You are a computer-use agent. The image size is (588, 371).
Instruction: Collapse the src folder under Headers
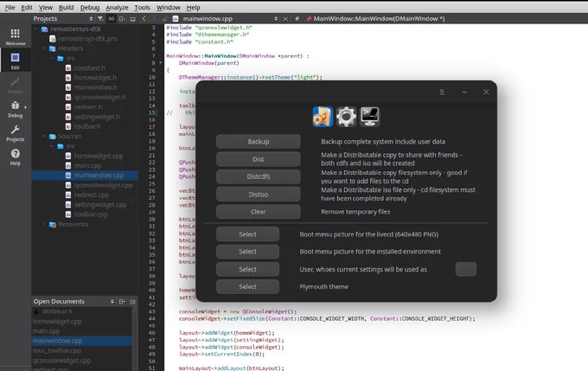52,58
